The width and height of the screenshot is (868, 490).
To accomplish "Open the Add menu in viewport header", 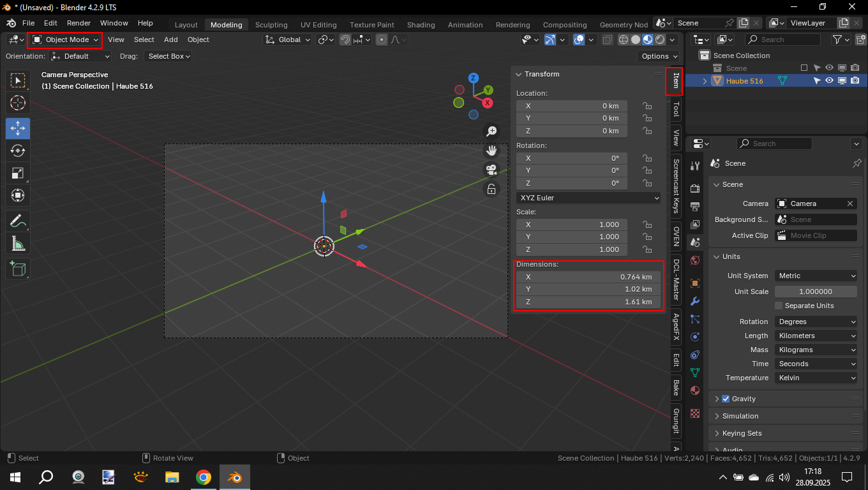I will click(170, 40).
